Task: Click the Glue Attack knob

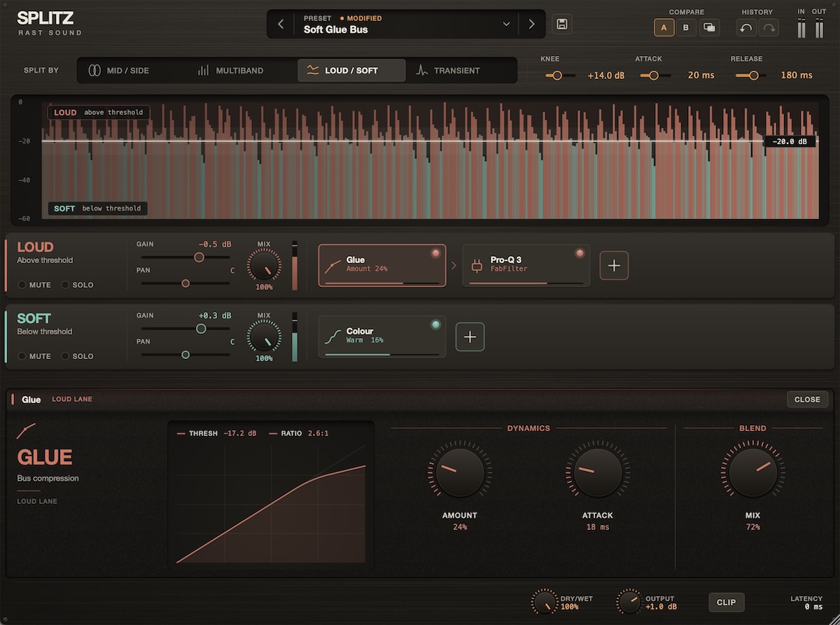Action: pyautogui.click(x=597, y=472)
